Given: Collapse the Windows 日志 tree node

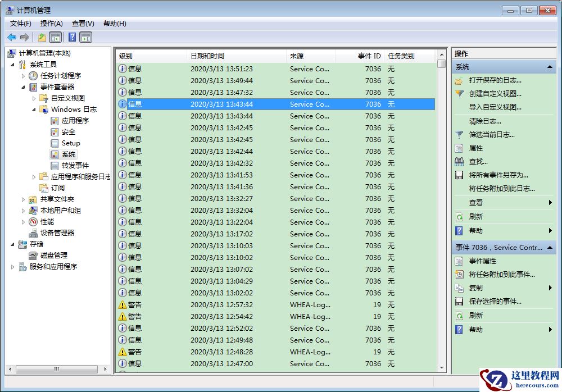Looking at the screenshot, I should pos(35,109).
